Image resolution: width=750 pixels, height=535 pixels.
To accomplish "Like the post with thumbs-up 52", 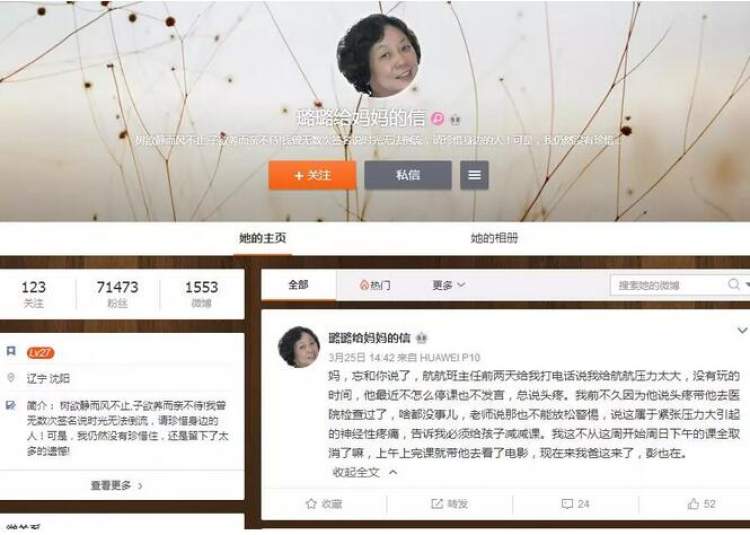I will [693, 503].
